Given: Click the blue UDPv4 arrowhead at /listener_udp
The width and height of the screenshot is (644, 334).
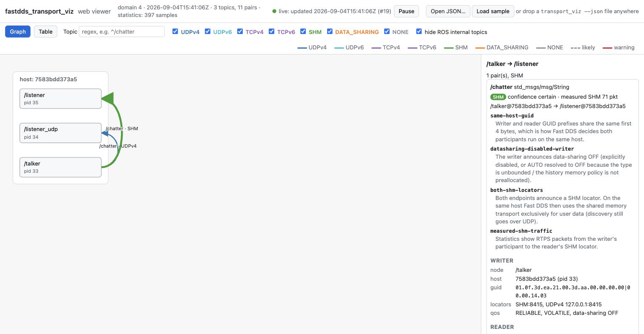Looking at the screenshot, I should coord(104,133).
